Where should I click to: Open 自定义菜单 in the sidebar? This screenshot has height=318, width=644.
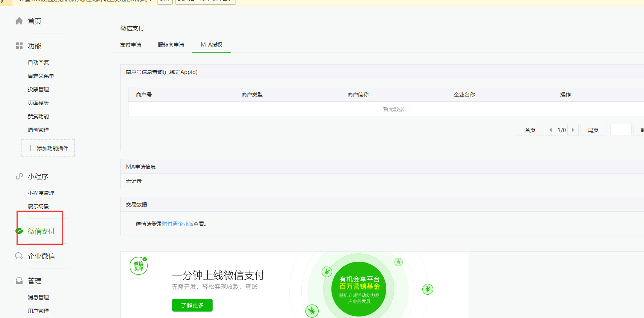(41, 76)
